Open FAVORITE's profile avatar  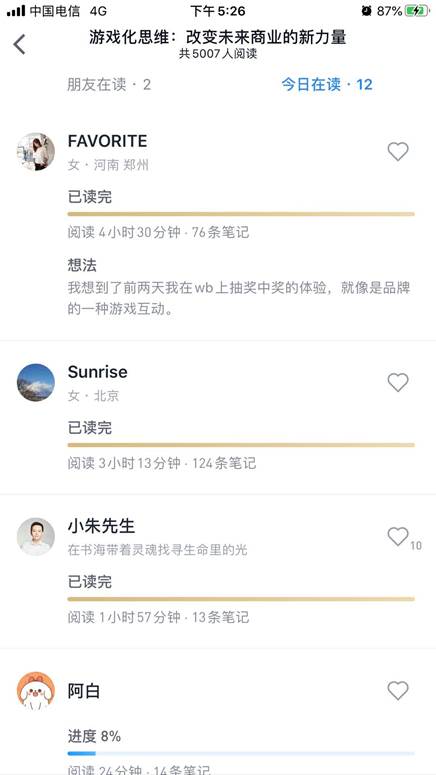(36, 152)
